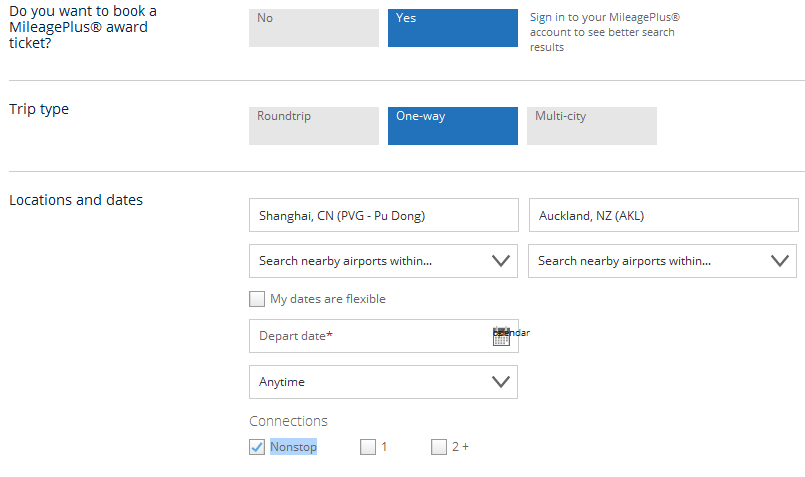
Task: Open the calendar icon beside Depart date
Action: coord(502,337)
